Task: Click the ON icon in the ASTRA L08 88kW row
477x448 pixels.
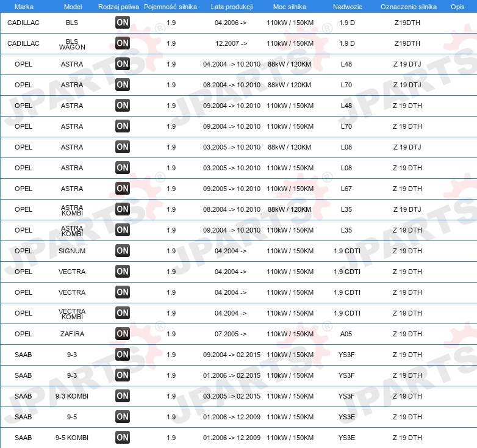Action: 123,147
